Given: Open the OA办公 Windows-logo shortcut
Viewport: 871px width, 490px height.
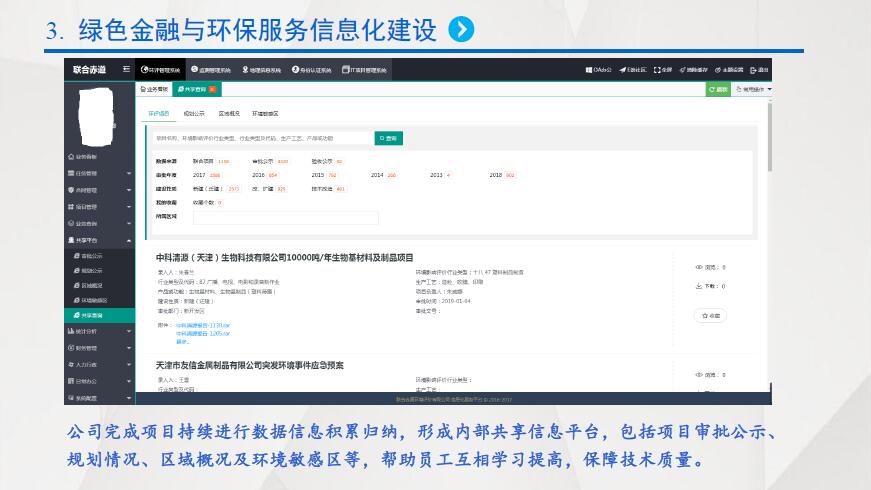Looking at the screenshot, I should click(x=589, y=70).
